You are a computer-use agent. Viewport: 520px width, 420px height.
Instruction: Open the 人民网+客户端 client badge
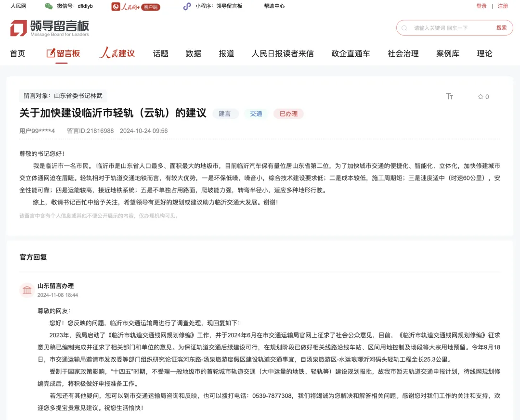click(x=135, y=7)
